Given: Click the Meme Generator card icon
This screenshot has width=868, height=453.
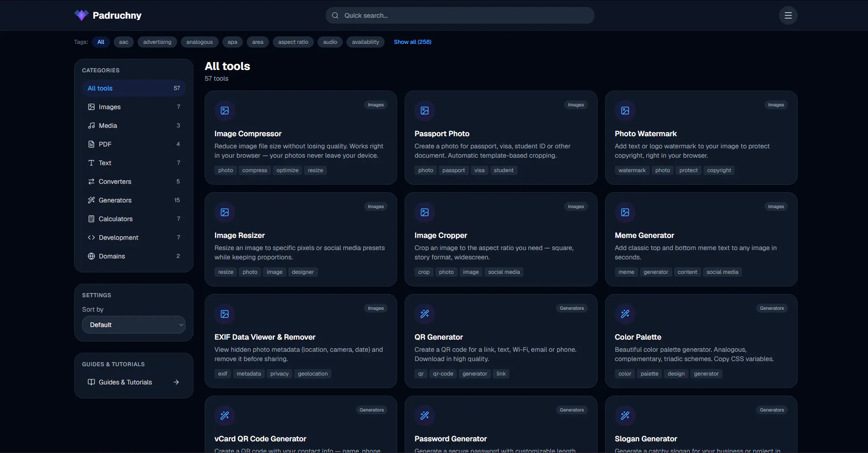Looking at the screenshot, I should click(x=625, y=212).
